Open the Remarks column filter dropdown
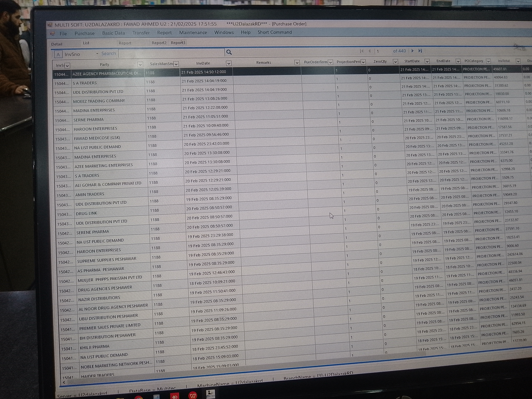The image size is (532, 399). [x=297, y=63]
